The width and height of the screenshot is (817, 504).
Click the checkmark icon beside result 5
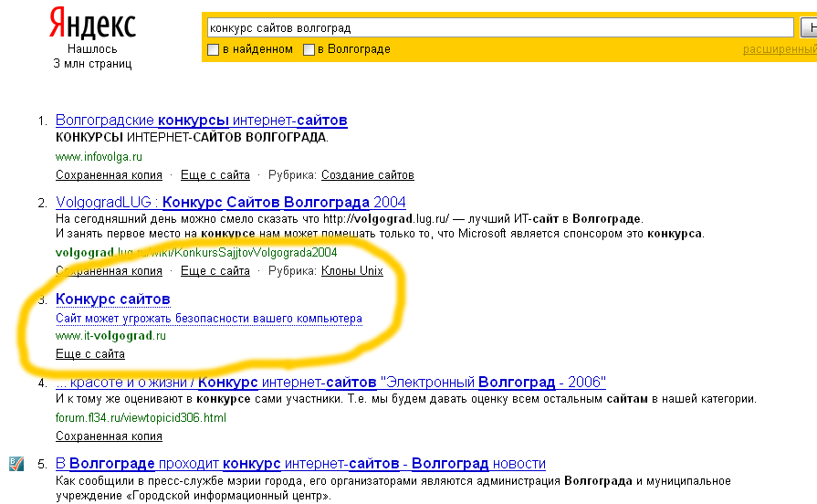pos(16,463)
